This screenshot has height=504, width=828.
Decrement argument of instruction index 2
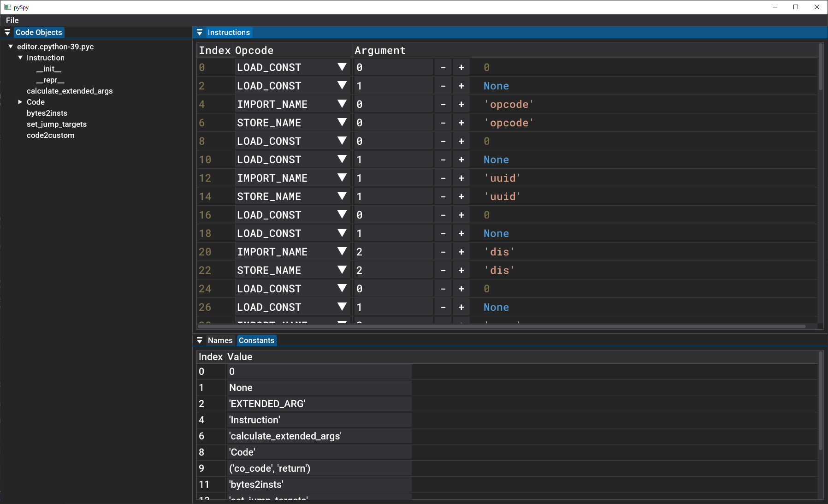tap(443, 86)
